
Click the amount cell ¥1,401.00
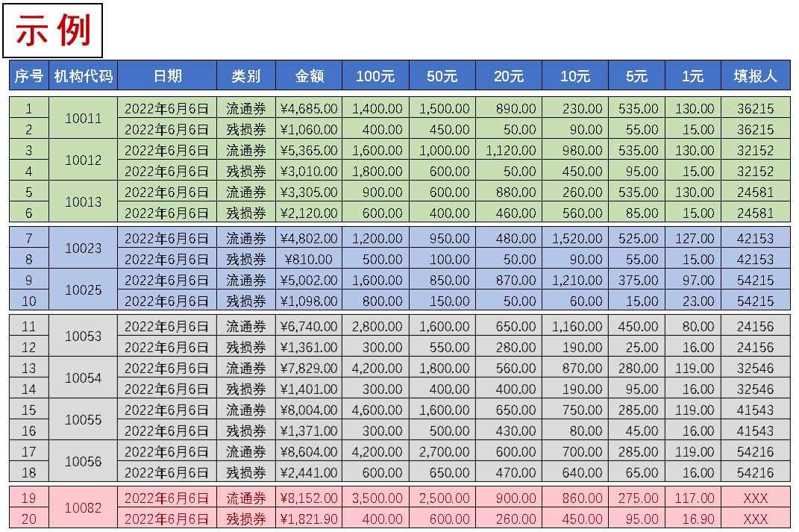(x=310, y=389)
